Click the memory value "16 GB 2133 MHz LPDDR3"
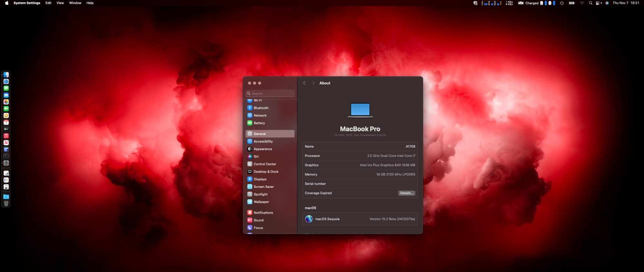This screenshot has width=644, height=272. coord(396,175)
